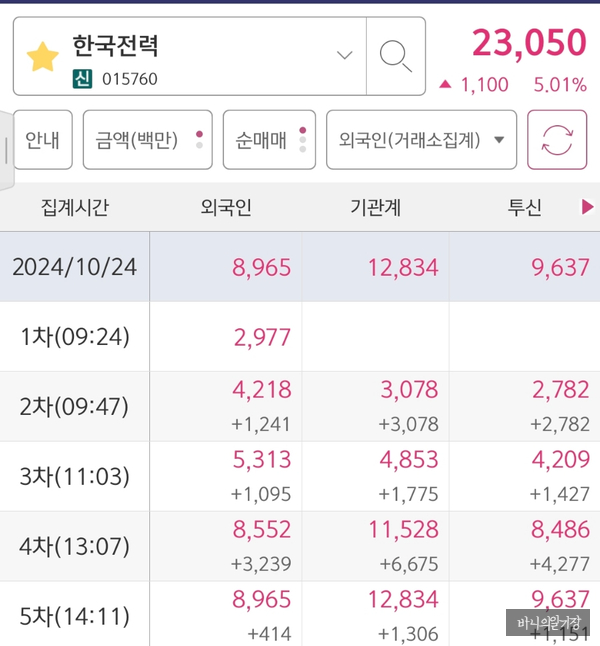Viewport: 600px width, 646px height.
Task: Tap the current price 23,050
Action: (x=529, y=42)
